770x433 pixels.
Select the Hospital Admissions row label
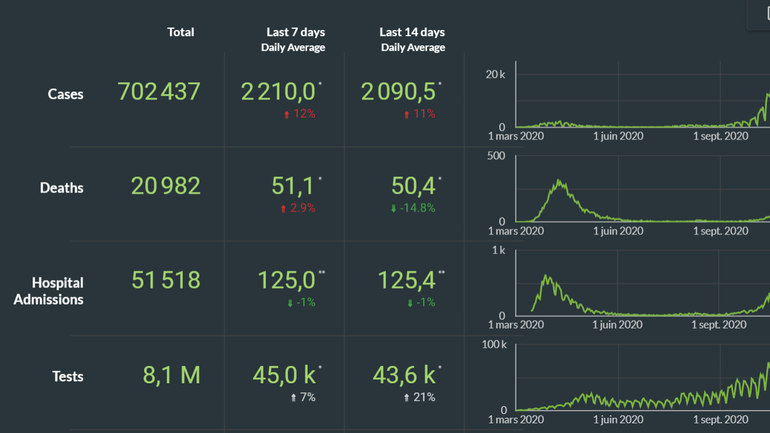[49, 291]
